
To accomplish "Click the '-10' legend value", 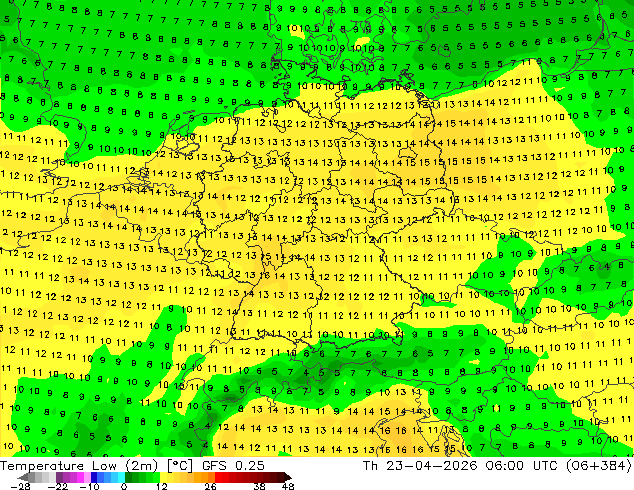I will pos(89,486).
